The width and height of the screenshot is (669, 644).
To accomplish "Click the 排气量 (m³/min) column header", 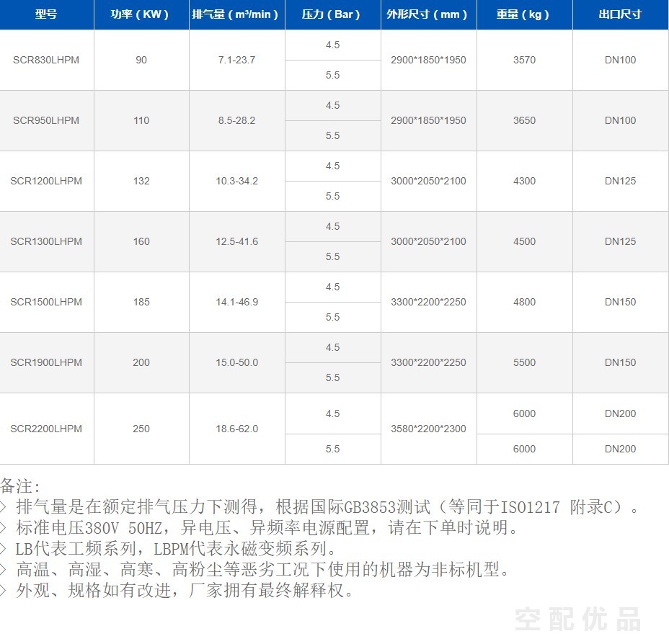I will click(236, 14).
